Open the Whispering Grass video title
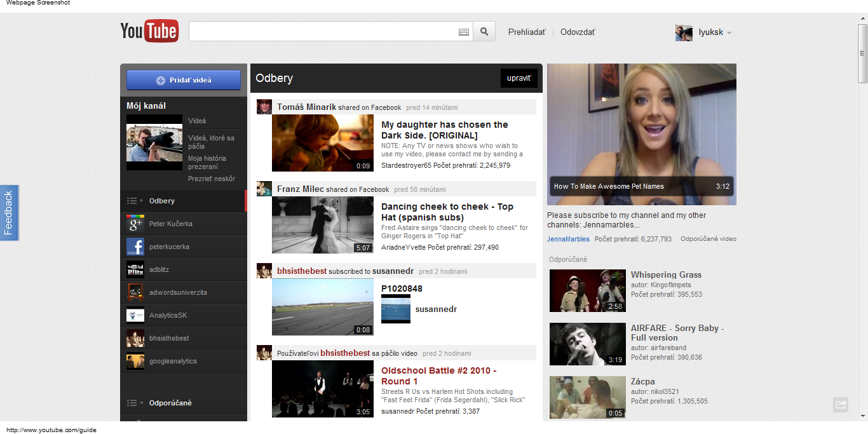The width and height of the screenshot is (868, 434). tap(666, 275)
